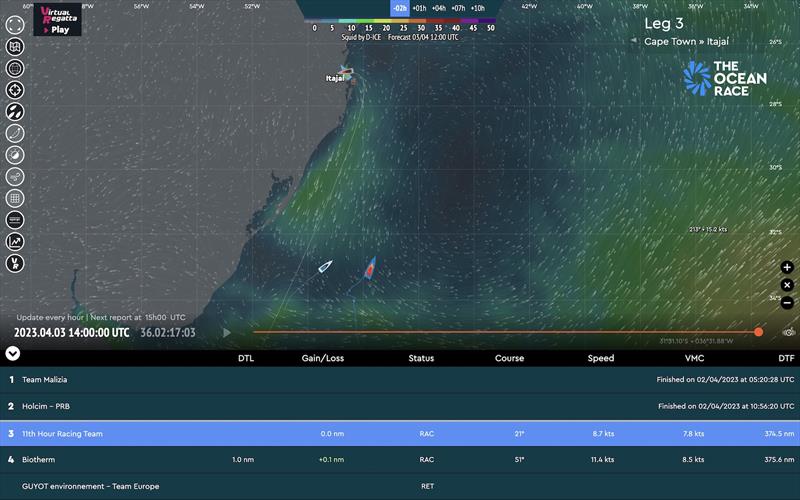The width and height of the screenshot is (800, 500).
Task: Collapse the leaderboard with chevron button
Action: click(x=12, y=353)
